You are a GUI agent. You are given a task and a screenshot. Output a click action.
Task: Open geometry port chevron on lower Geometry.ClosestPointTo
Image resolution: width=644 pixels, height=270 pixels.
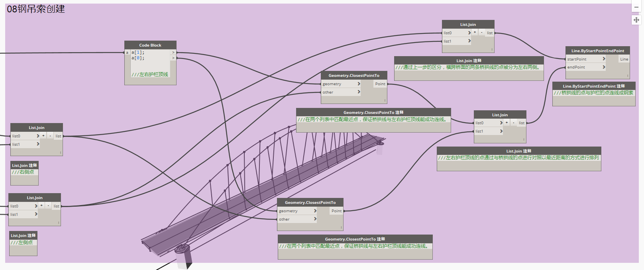315,211
